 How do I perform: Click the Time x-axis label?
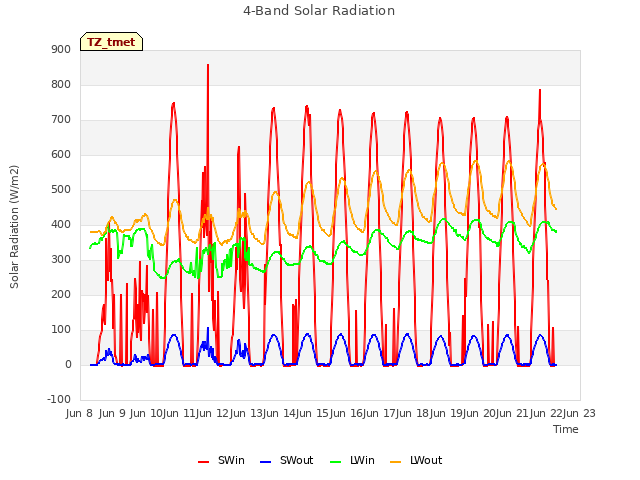[566, 429]
